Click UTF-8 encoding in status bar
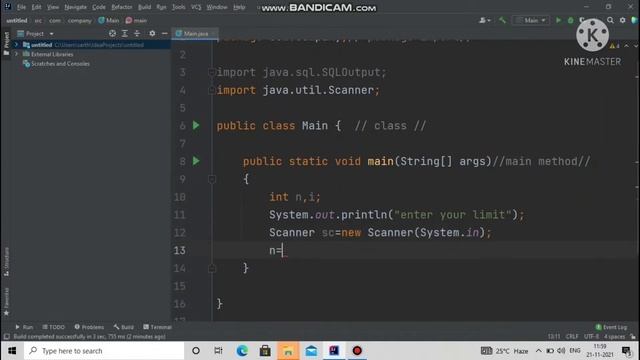 (591, 337)
